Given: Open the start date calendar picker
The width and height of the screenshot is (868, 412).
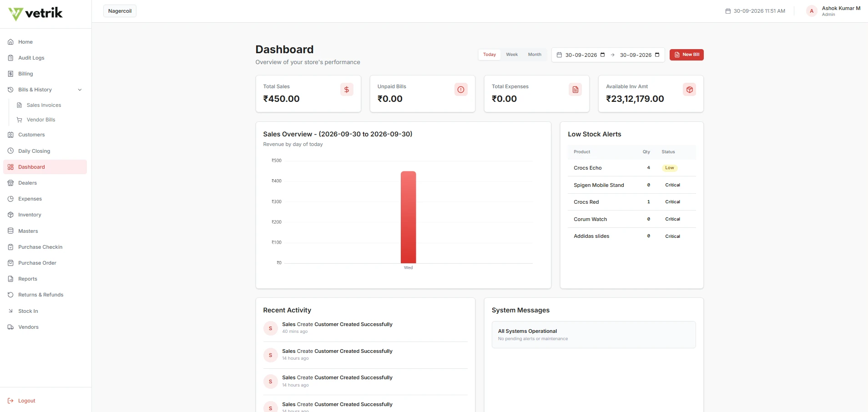Looking at the screenshot, I should [x=602, y=55].
